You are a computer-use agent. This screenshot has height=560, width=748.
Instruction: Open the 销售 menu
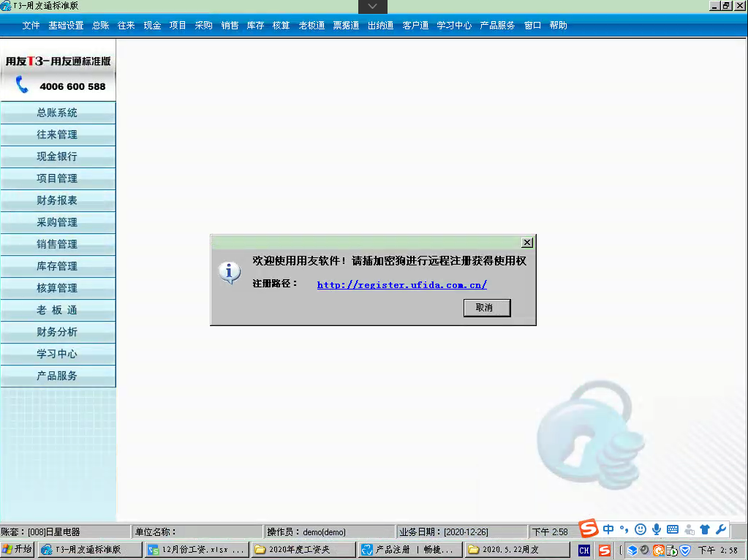coord(230,26)
